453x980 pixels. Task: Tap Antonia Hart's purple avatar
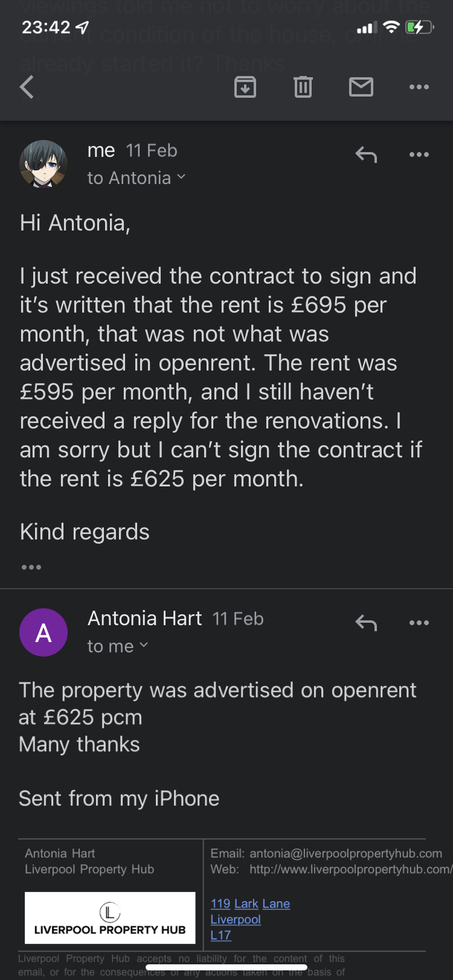[x=43, y=632]
